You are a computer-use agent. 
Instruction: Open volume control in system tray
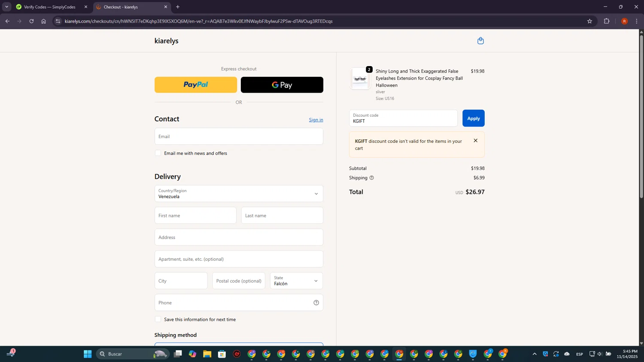600,354
